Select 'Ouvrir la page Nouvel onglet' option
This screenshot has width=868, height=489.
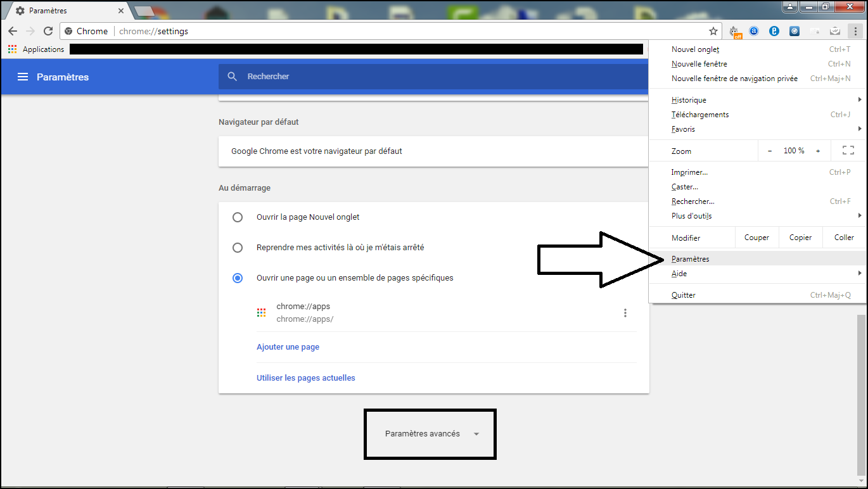pos(238,217)
